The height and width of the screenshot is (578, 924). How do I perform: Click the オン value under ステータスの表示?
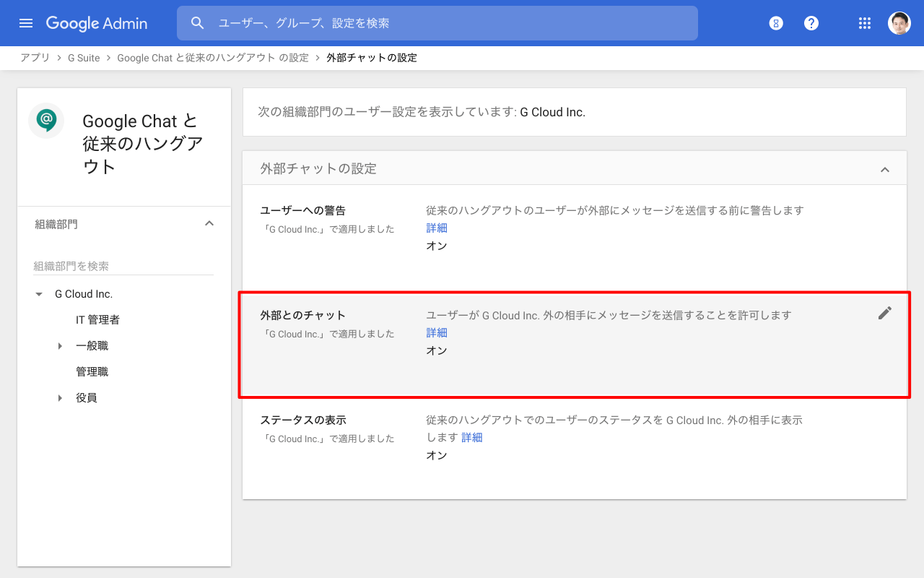tap(437, 455)
